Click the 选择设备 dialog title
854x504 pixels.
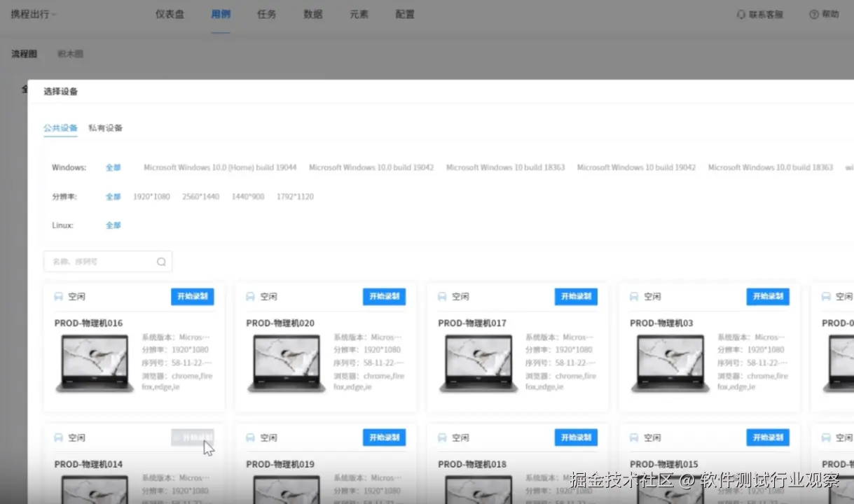[60, 92]
